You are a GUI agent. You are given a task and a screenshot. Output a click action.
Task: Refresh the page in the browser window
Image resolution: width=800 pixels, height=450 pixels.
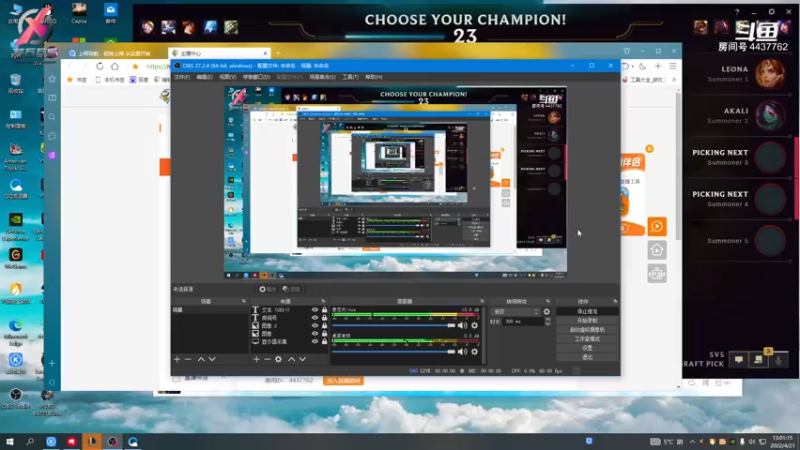tap(99, 66)
